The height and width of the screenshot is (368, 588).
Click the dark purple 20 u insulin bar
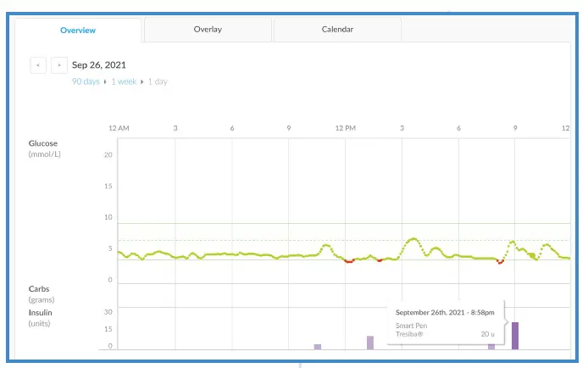(x=515, y=335)
